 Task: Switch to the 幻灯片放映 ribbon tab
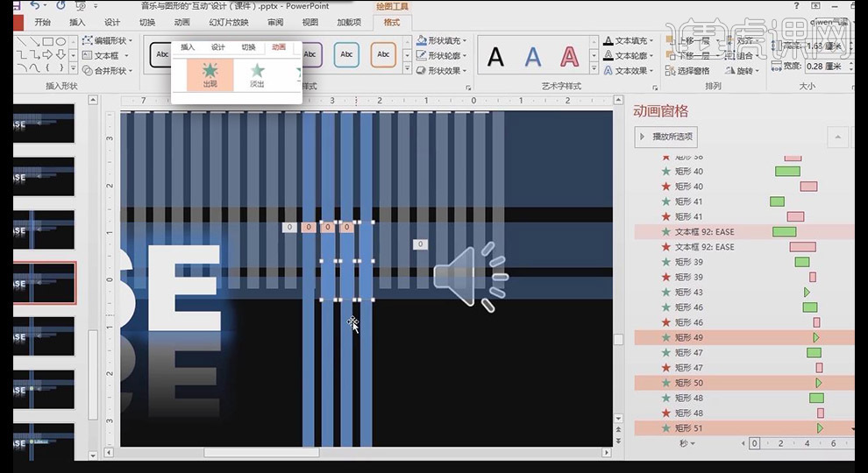click(228, 22)
